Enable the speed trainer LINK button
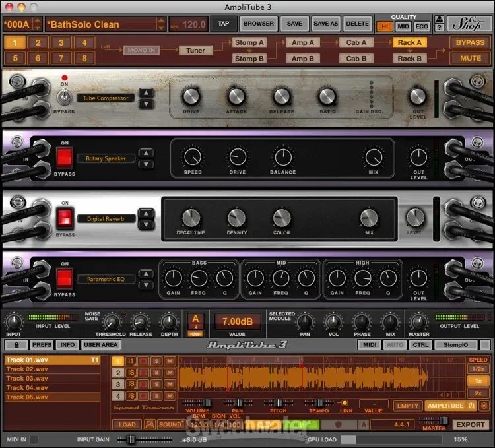Image resolution: width=495 pixels, height=448 pixels. click(343, 402)
